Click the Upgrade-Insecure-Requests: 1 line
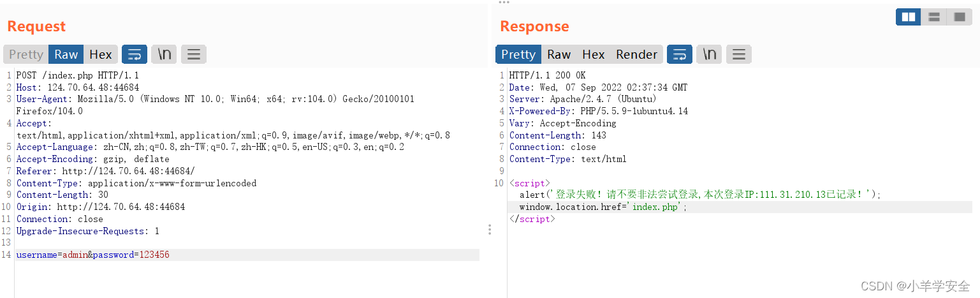 click(88, 231)
